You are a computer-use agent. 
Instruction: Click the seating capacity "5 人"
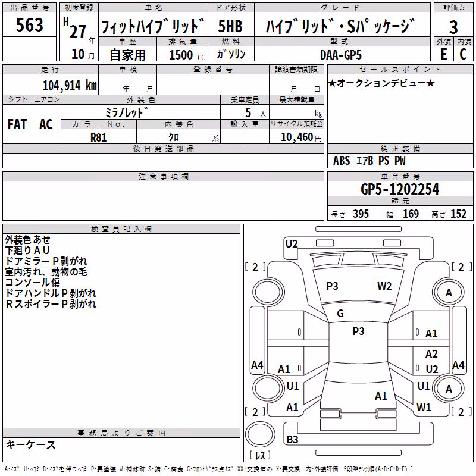click(256, 113)
